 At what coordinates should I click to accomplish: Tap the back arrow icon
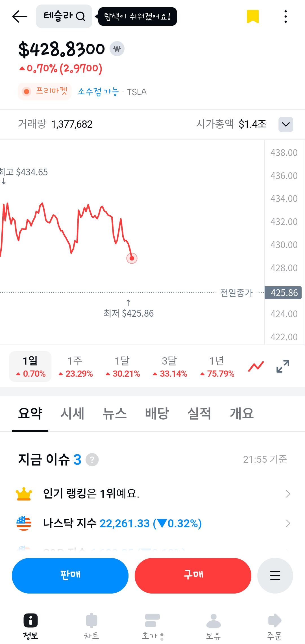pyautogui.click(x=19, y=17)
